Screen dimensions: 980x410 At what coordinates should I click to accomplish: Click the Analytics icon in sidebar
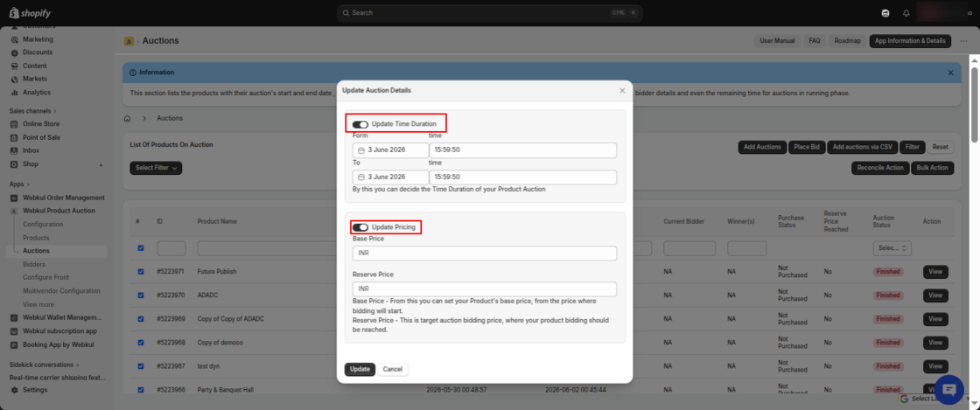point(14,93)
